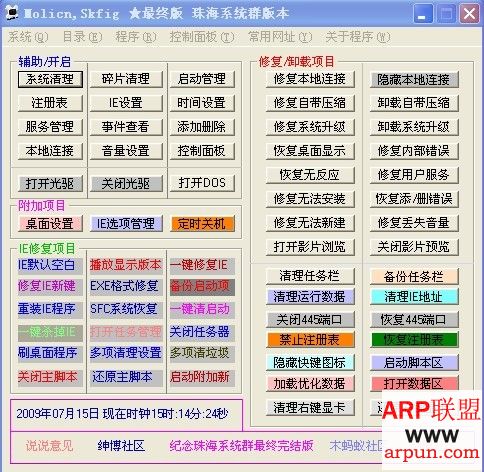Screen dimensions: 484x472
Task: Click 关闭任务器
Action: 202,332
